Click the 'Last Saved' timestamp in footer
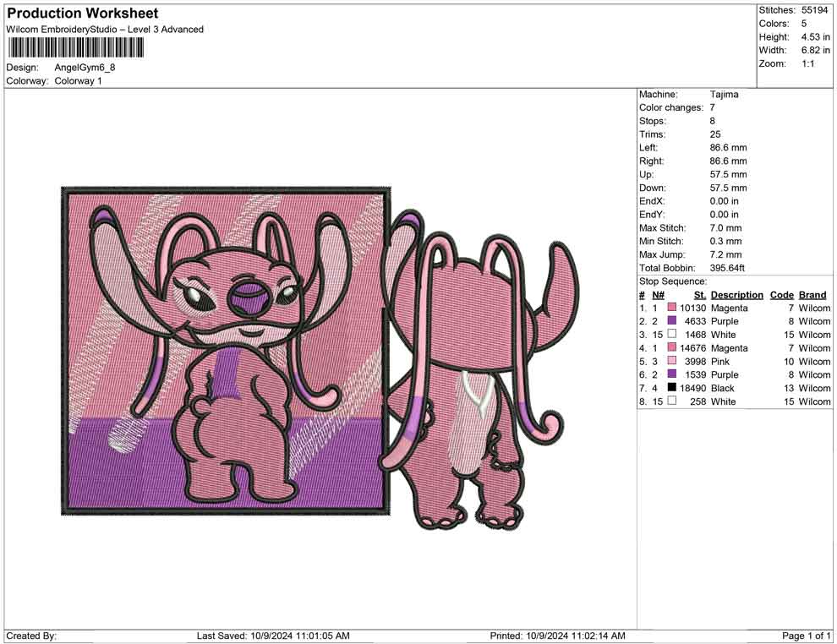837x644 pixels. point(273,636)
